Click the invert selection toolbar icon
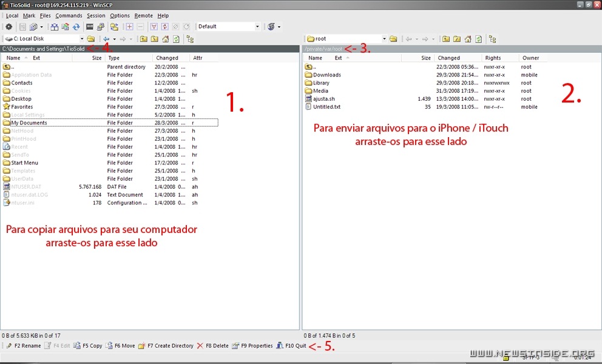This screenshot has width=602, height=364. (164, 27)
